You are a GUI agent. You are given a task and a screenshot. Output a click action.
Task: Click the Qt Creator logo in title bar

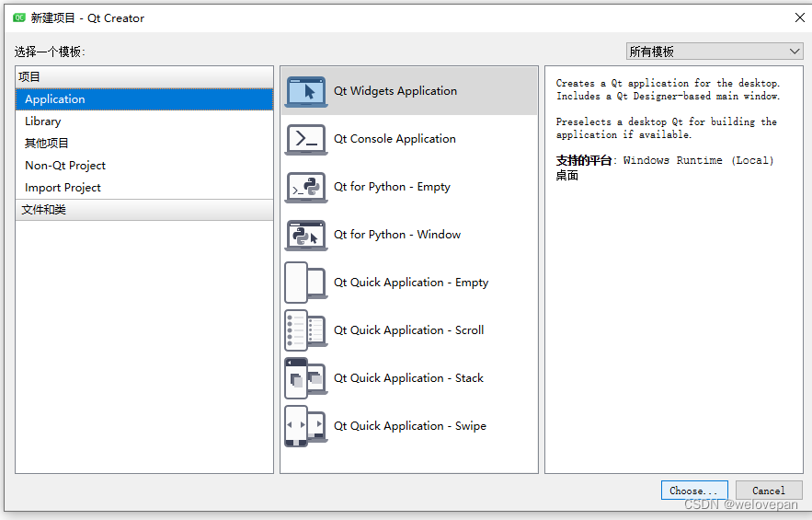(19, 18)
